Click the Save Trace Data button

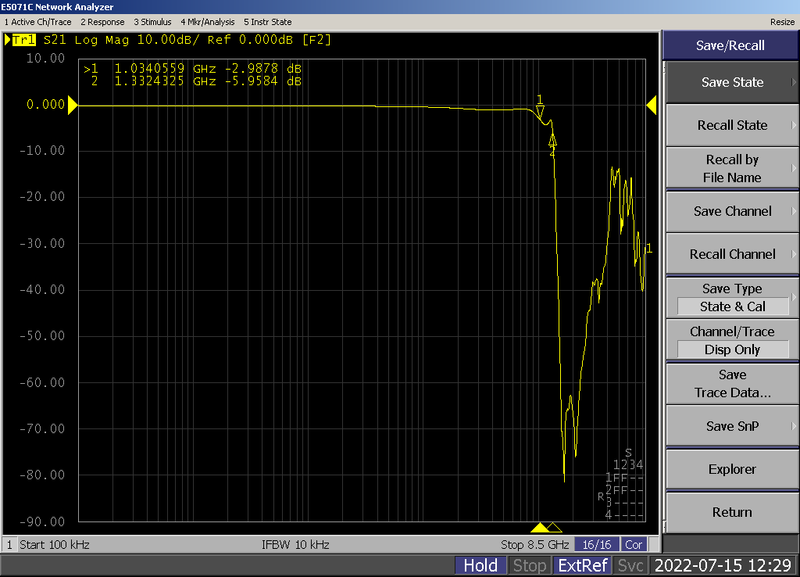pos(732,384)
